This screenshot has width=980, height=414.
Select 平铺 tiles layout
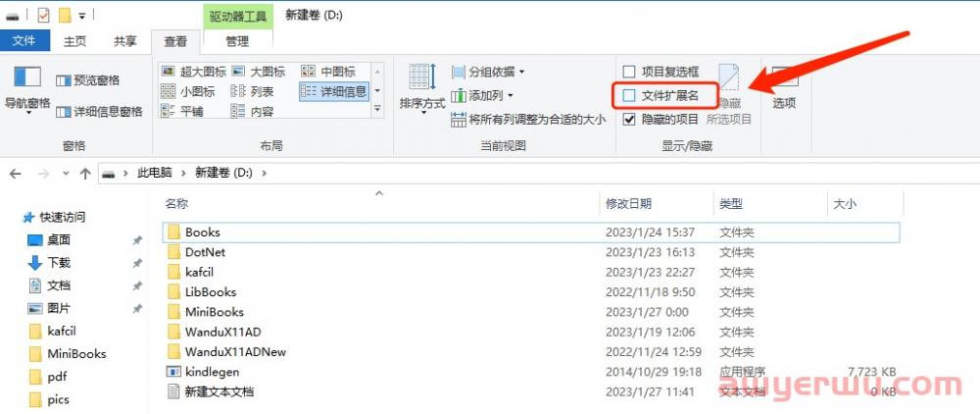182,111
